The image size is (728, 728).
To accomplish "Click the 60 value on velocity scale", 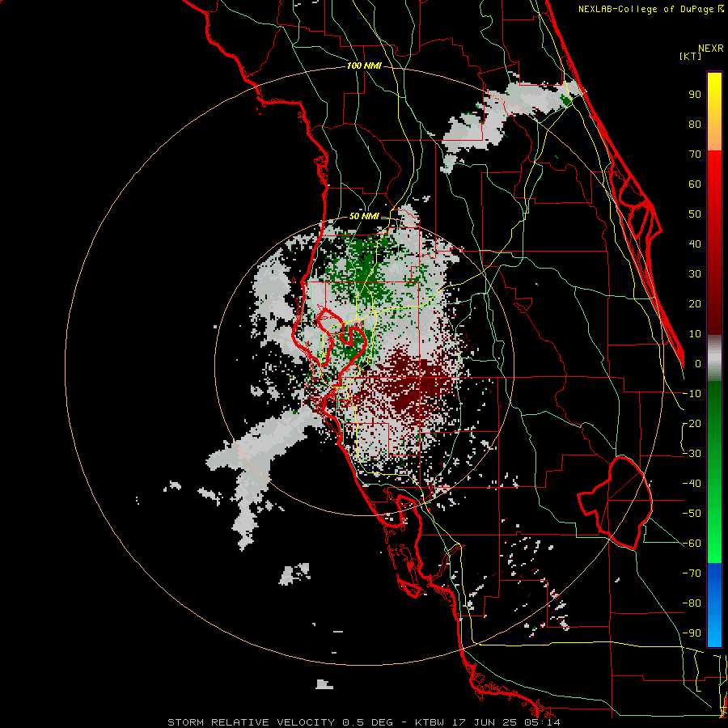I will point(695,184).
